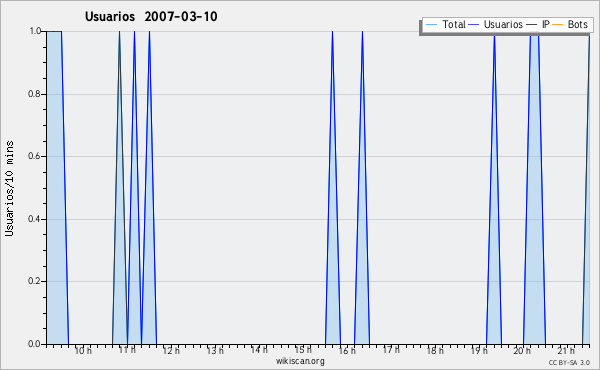Click the y-axis value 1.0
Viewport: 600px width, 370px height.
(35, 31)
